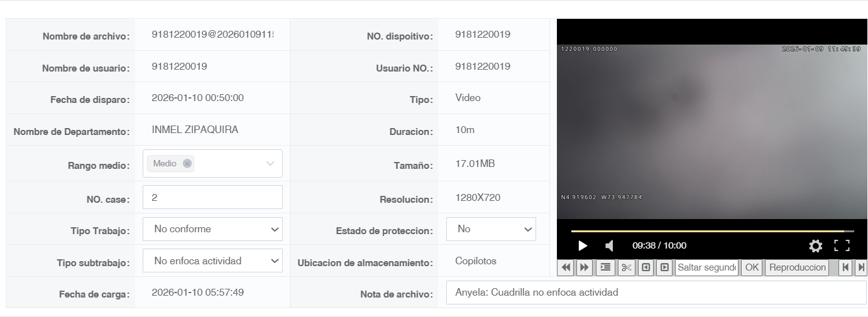Enter fullscreen video mode

(x=842, y=245)
